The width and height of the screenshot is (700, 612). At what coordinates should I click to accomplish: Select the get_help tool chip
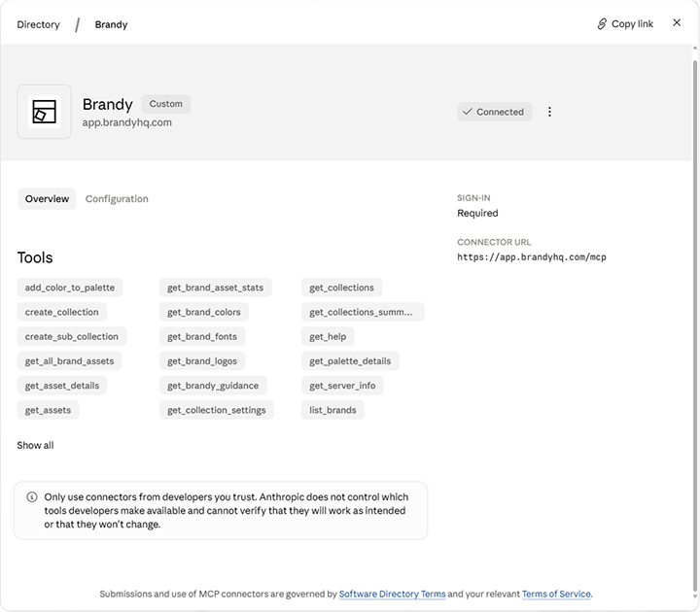(328, 336)
